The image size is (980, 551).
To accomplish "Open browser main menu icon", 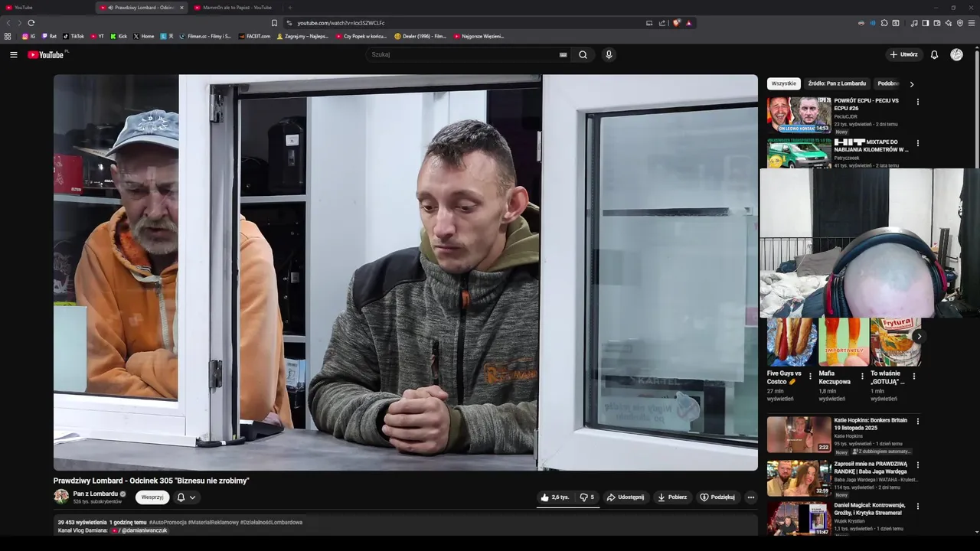I will coord(972,23).
